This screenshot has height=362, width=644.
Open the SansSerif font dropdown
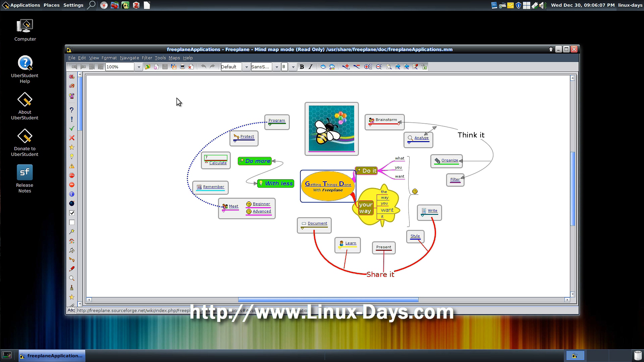pos(276,67)
